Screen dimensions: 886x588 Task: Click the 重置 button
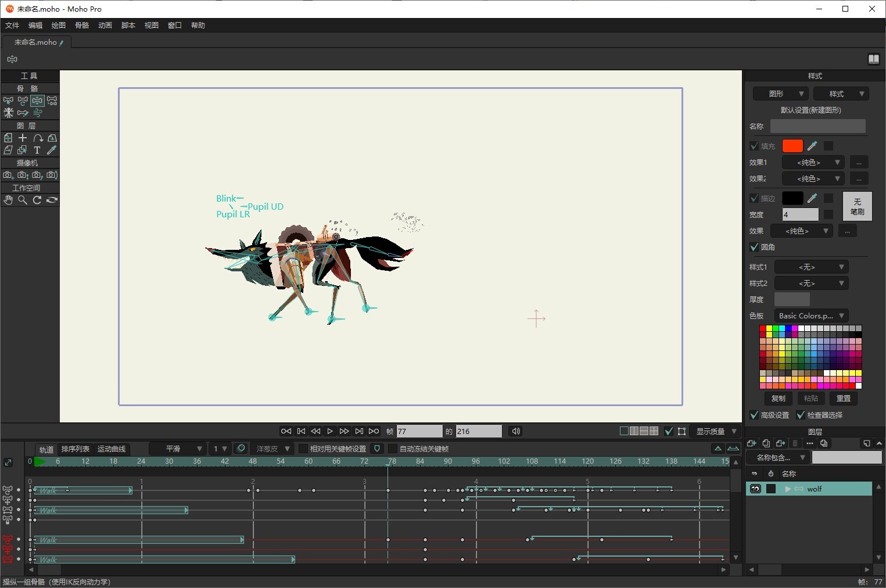tap(844, 398)
